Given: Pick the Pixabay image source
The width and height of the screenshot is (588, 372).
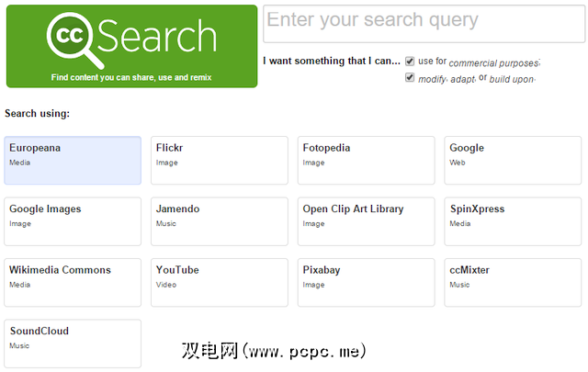Looking at the screenshot, I should pyautogui.click(x=367, y=283).
